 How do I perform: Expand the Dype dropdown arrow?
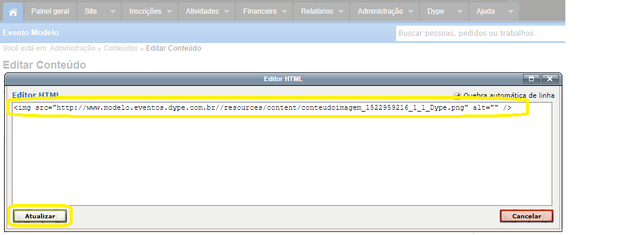[461, 12]
